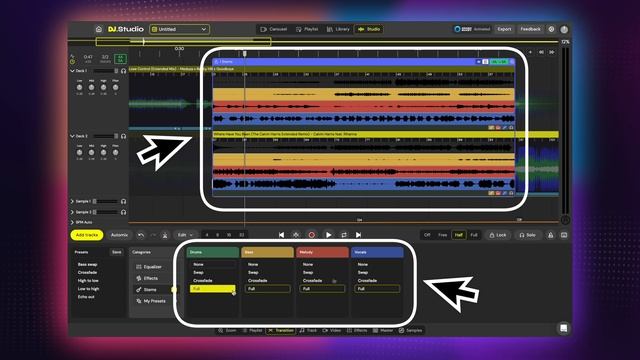The image size is (640, 360).
Task: Set snap mode to Free
Action: pyautogui.click(x=442, y=235)
